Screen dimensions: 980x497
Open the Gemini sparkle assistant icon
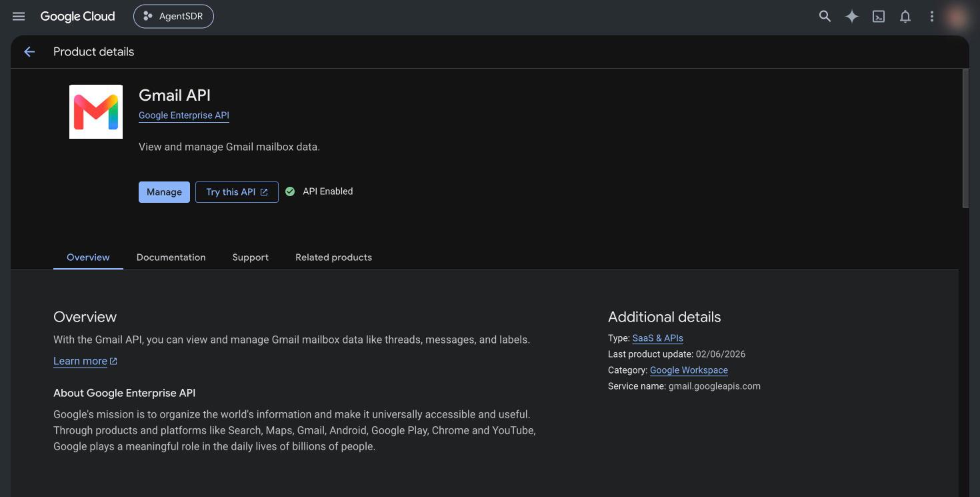[x=852, y=17]
